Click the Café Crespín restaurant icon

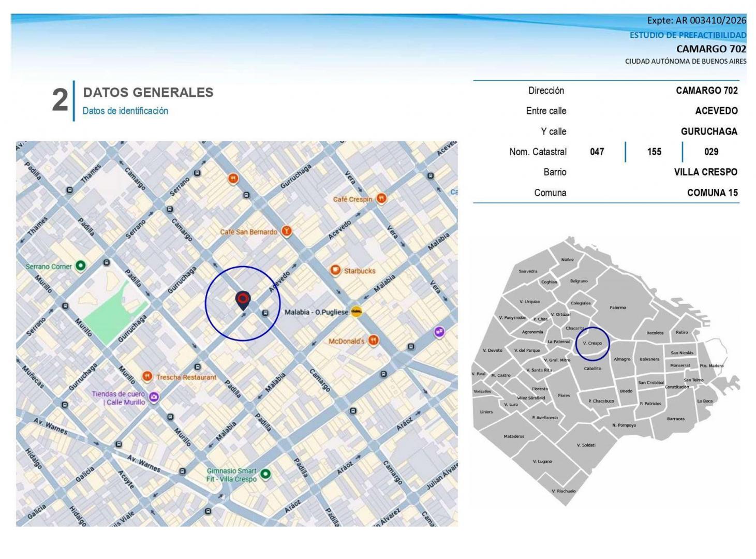pos(381,199)
